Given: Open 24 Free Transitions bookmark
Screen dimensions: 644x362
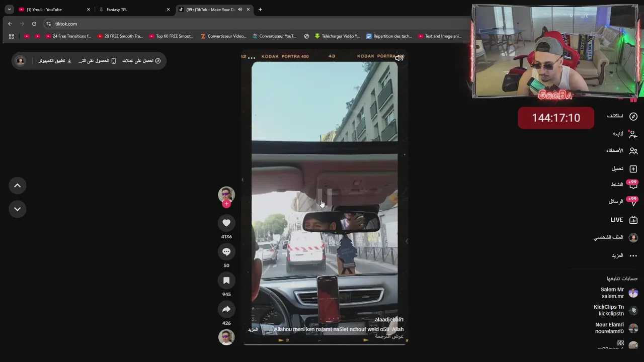Looking at the screenshot, I should click(68, 36).
